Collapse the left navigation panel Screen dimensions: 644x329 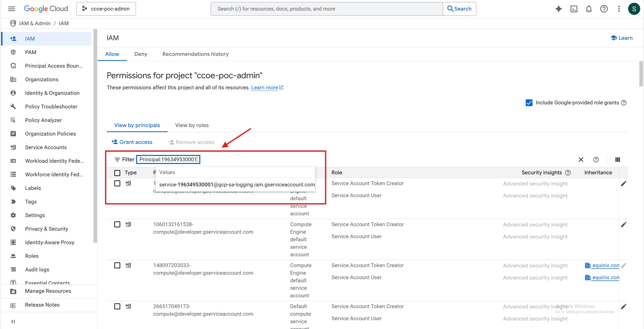coord(13,321)
